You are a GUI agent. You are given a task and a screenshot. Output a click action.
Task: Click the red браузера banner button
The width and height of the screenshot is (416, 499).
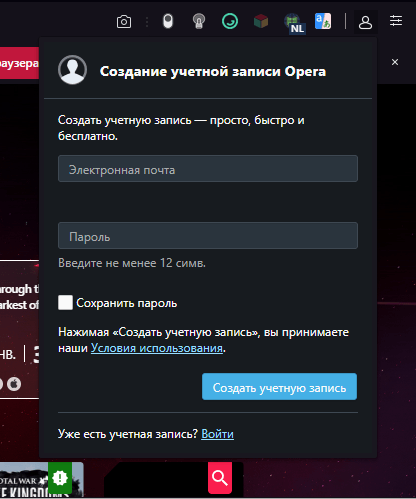pyautogui.click(x=19, y=63)
